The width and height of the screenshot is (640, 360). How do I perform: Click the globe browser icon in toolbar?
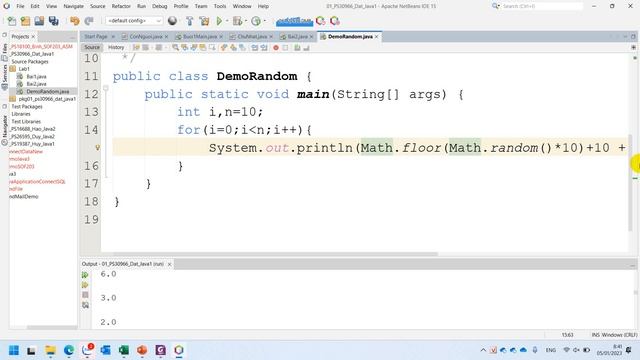point(172,21)
